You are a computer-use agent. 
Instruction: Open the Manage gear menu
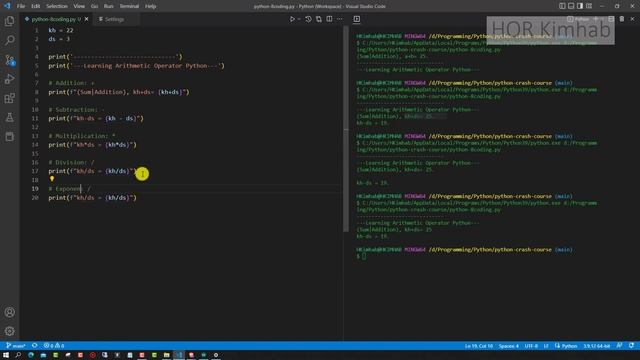click(9, 331)
